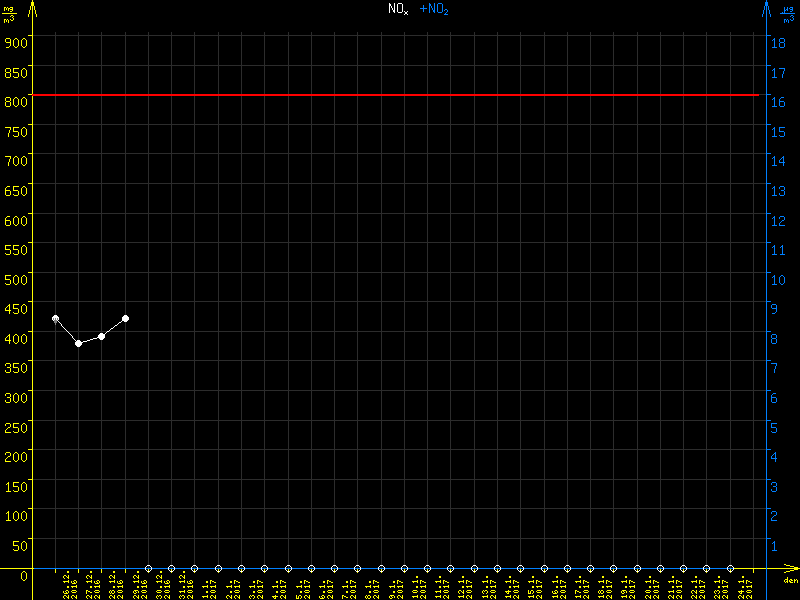Select the lowest white NOx data point
This screenshot has height=600, width=800.
coord(78,343)
